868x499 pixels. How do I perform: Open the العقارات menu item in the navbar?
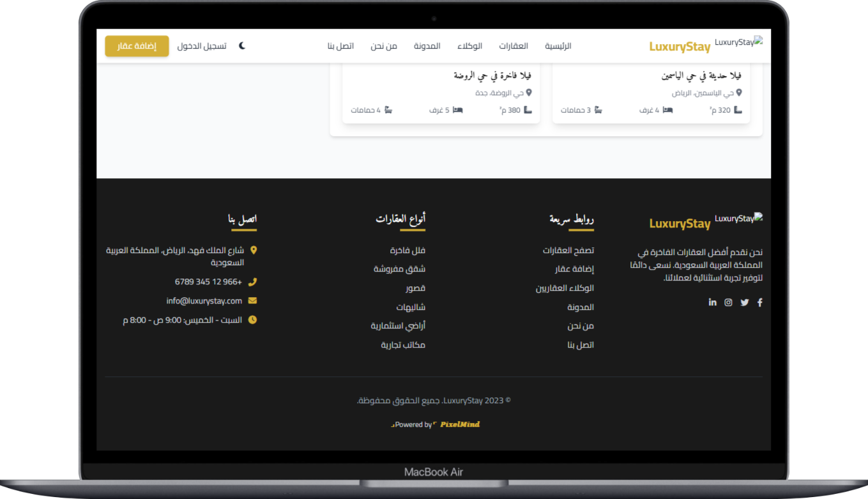[513, 45]
